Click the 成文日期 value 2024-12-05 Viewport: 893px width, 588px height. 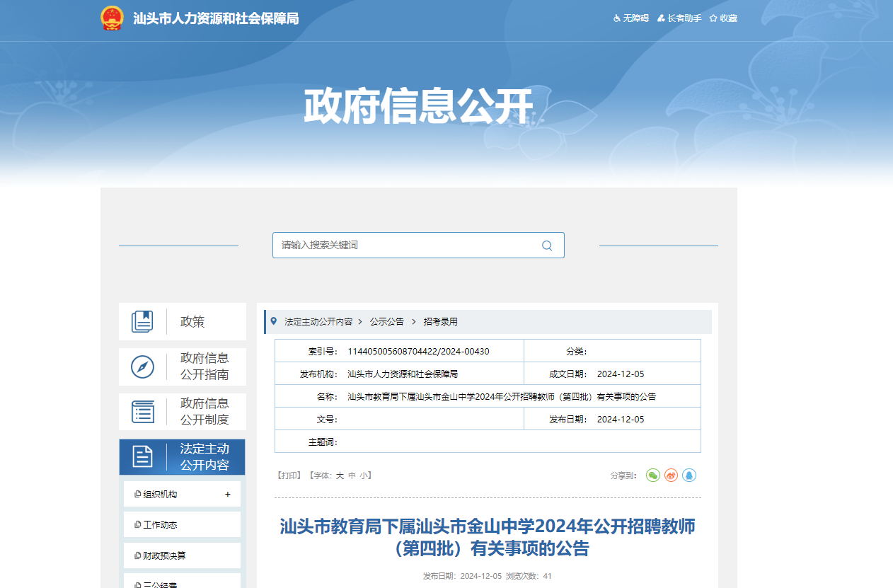pyautogui.click(x=621, y=374)
